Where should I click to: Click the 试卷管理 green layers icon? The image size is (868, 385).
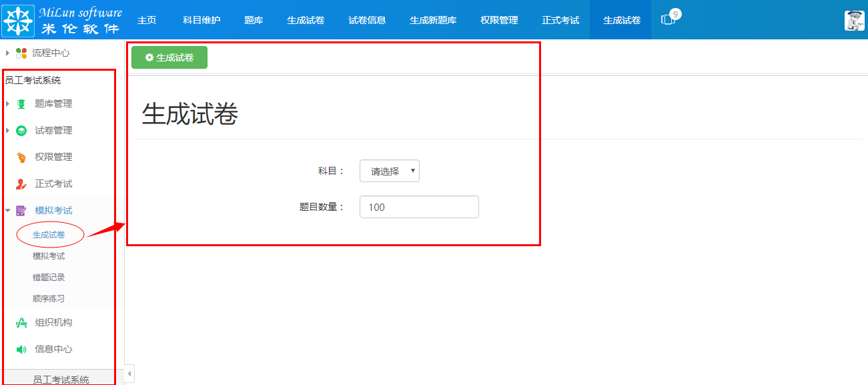point(21,130)
